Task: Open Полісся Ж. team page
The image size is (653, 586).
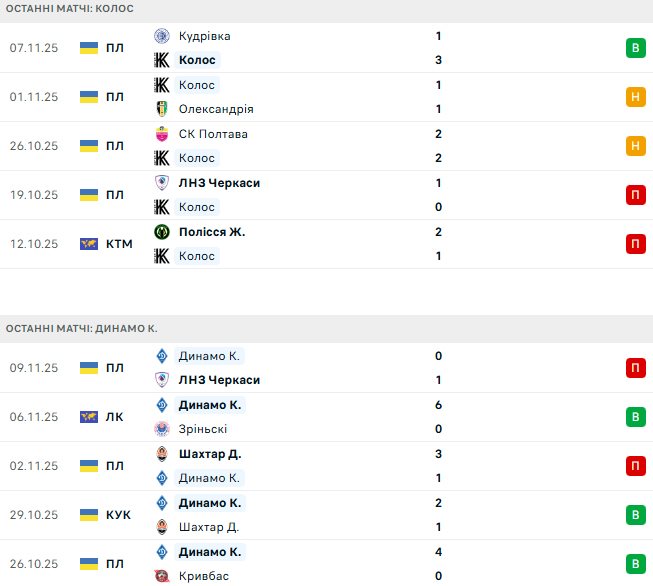Action: tap(211, 232)
